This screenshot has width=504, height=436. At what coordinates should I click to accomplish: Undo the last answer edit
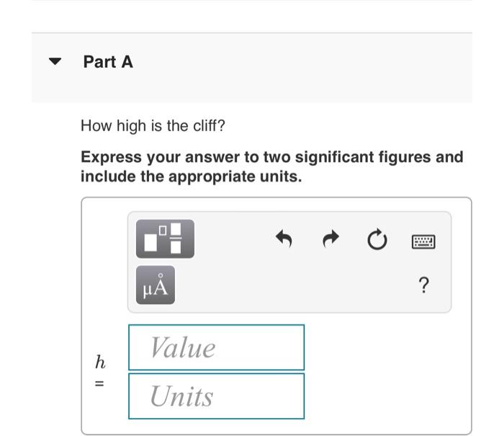[284, 239]
